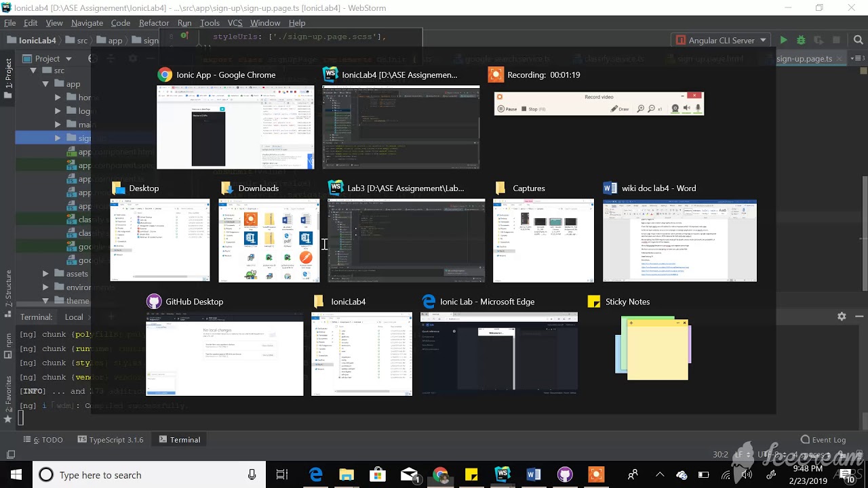This screenshot has height=488, width=868.
Task: Collapse the src folder
Action: pyautogui.click(x=33, y=70)
